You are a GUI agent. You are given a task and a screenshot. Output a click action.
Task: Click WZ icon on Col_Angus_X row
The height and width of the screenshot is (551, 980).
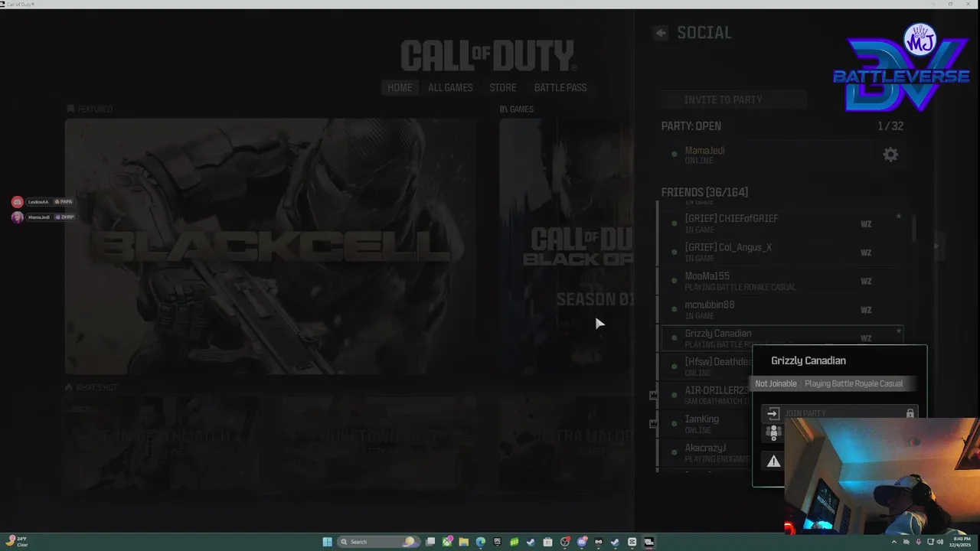[x=866, y=253]
